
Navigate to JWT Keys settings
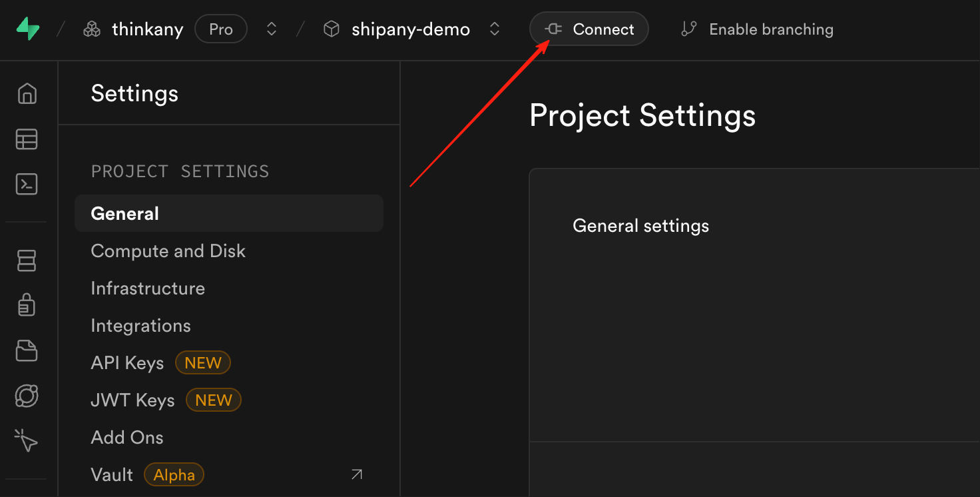tap(132, 400)
